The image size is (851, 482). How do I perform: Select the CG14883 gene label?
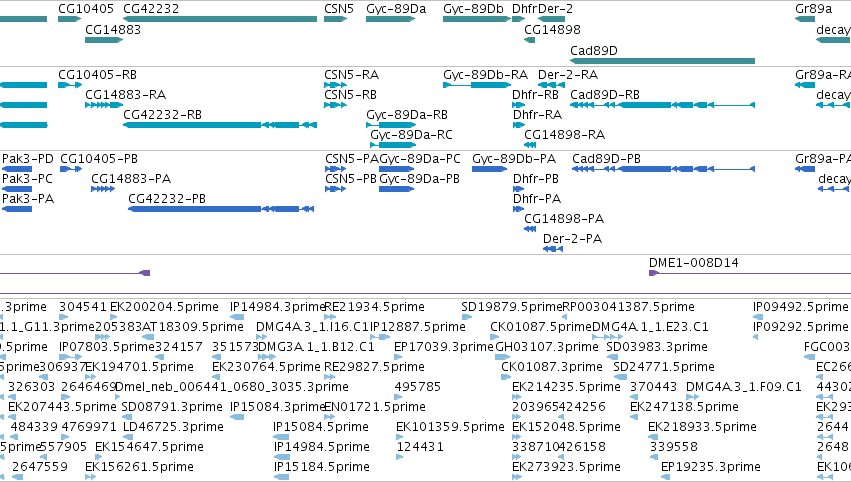pos(113,29)
